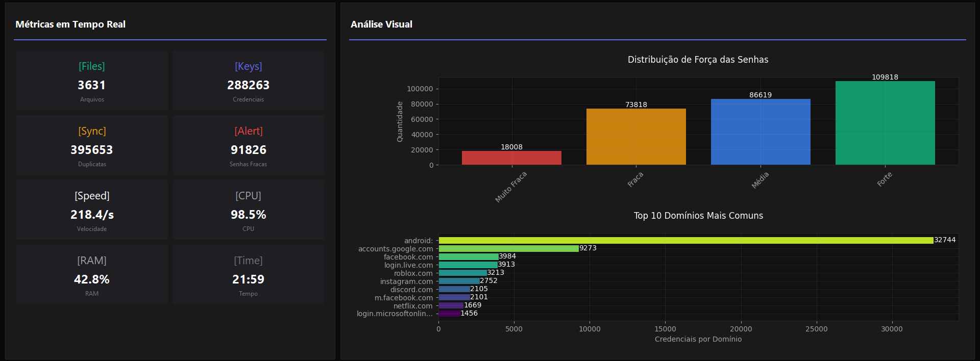Viewport: 980px width, 361px height.
Task: Click the instagram.com axis label
Action: tap(406, 281)
